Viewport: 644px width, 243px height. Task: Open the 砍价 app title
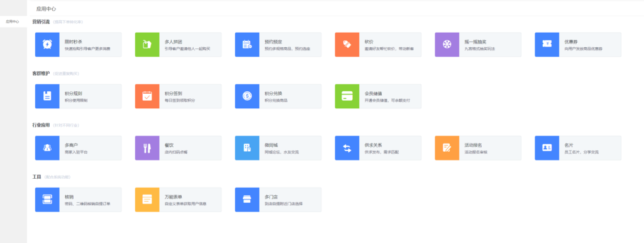point(369,42)
